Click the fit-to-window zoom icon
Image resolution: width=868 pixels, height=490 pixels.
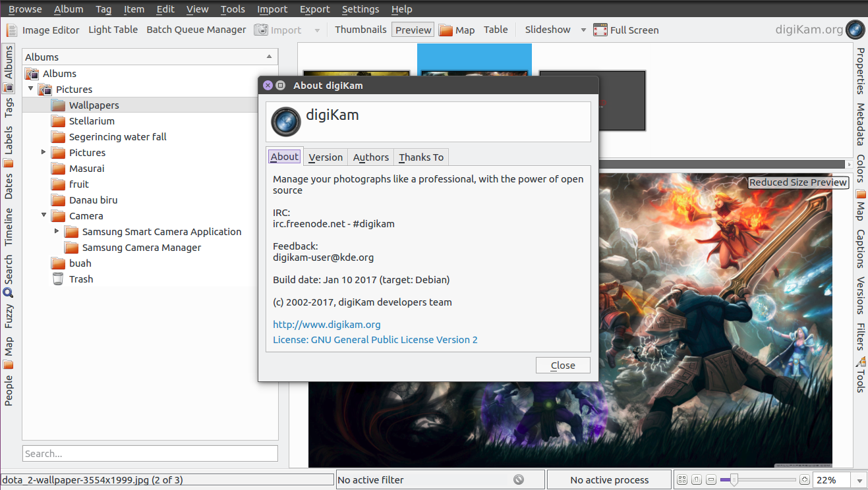[x=682, y=480]
